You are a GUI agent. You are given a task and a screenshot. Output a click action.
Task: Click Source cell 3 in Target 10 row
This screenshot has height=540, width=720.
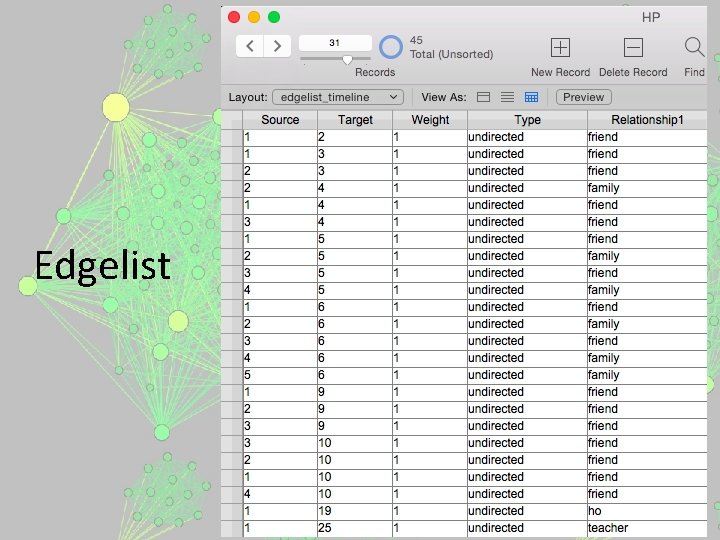280,443
